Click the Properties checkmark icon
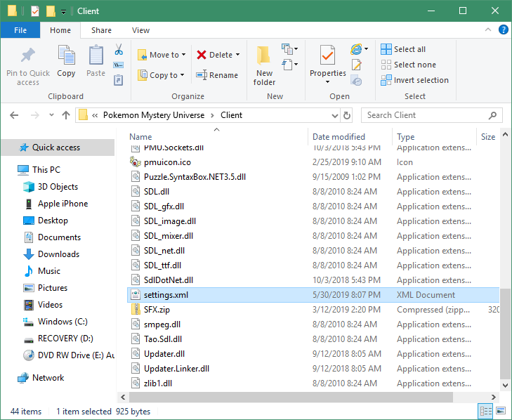The image size is (512, 420). (x=327, y=55)
